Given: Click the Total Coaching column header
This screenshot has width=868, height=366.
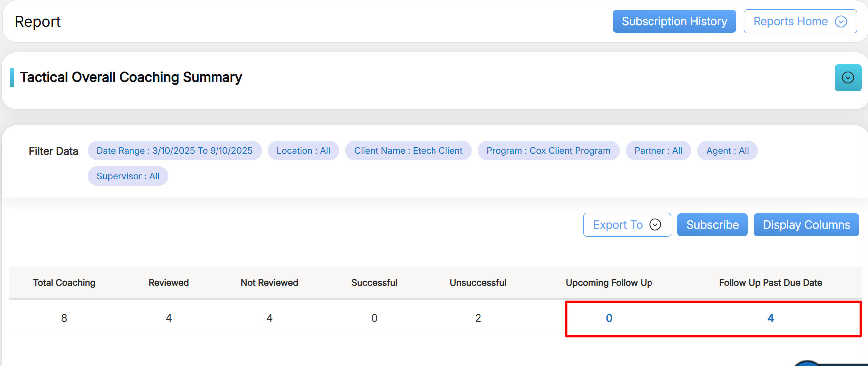Looking at the screenshot, I should (x=64, y=283).
